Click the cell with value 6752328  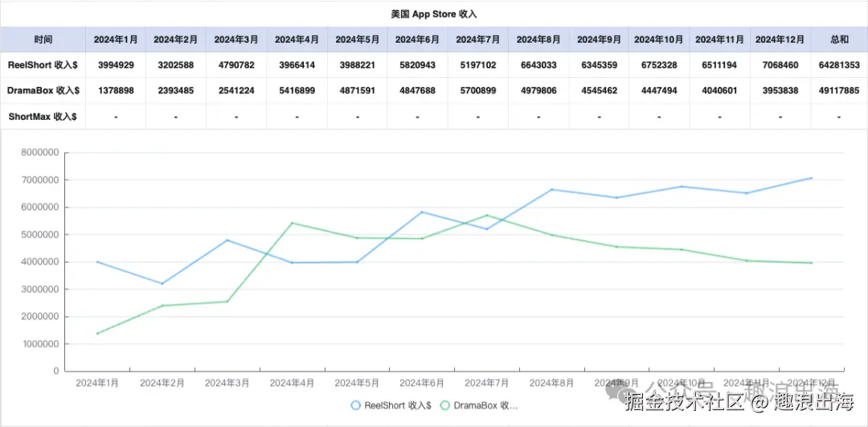(659, 65)
